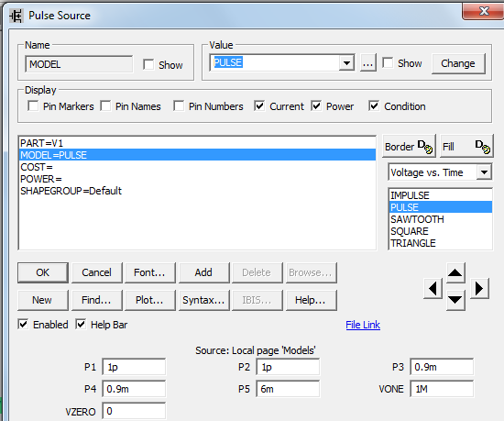
Task: Select SQUARE in the model list
Action: pos(441,231)
